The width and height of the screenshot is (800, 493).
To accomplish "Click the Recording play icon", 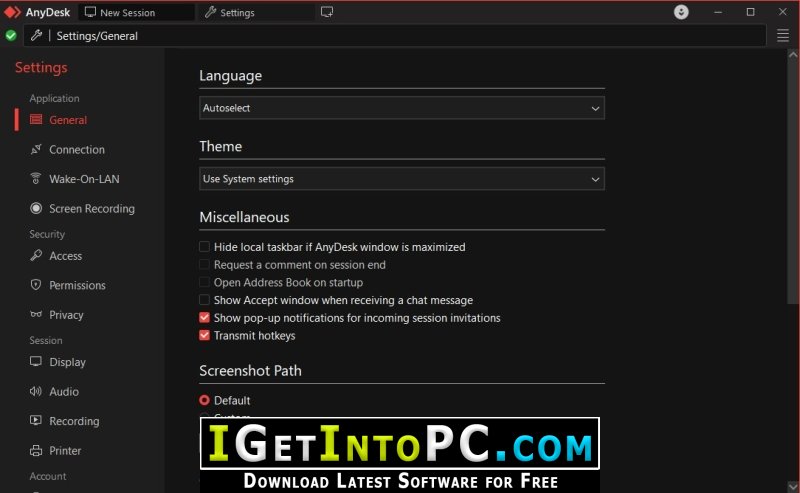I will tap(36, 421).
